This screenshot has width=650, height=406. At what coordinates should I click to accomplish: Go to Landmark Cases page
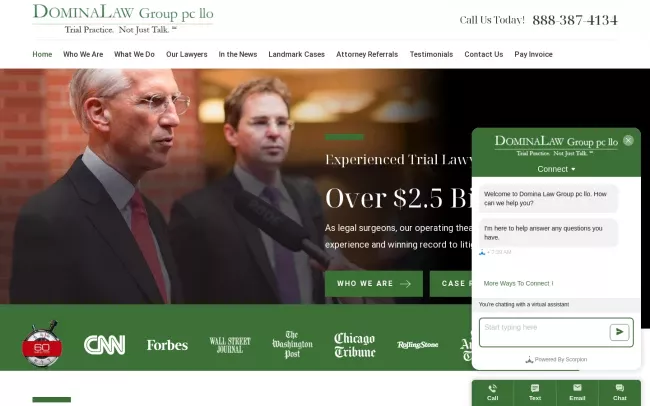[296, 54]
